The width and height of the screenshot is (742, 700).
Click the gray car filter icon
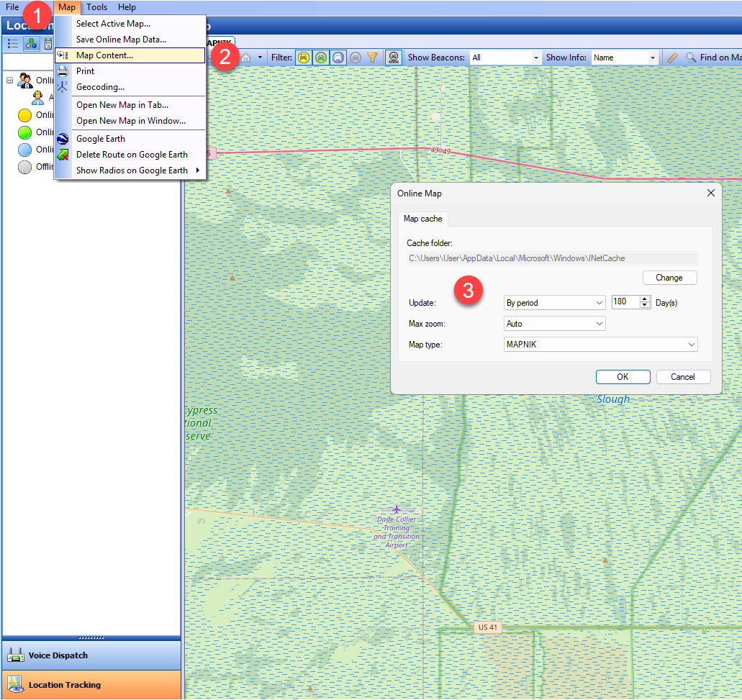[x=356, y=58]
